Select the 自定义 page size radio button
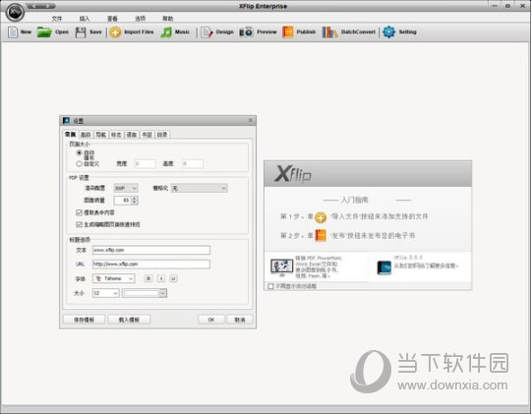 point(79,164)
